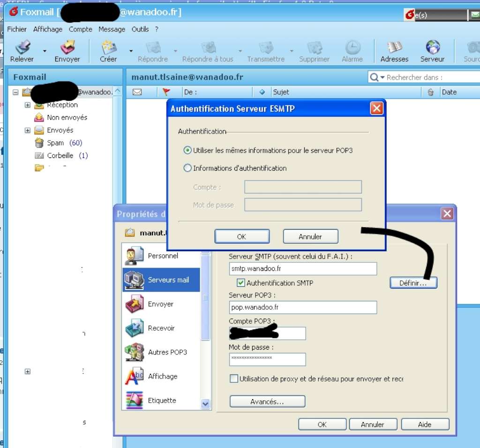480x448 pixels.
Task: Enable the proxy et réseau checkbox
Action: pyautogui.click(x=234, y=379)
